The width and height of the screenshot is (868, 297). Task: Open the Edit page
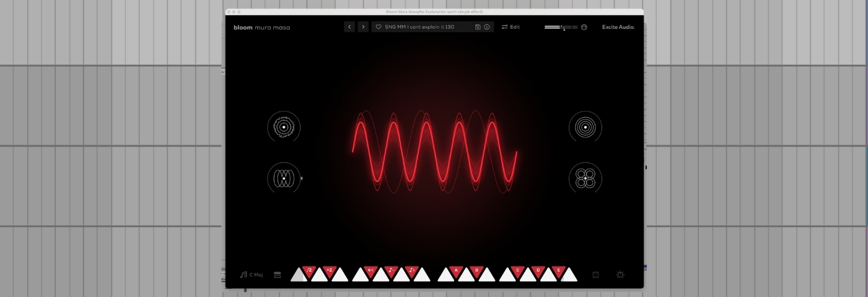(x=511, y=27)
